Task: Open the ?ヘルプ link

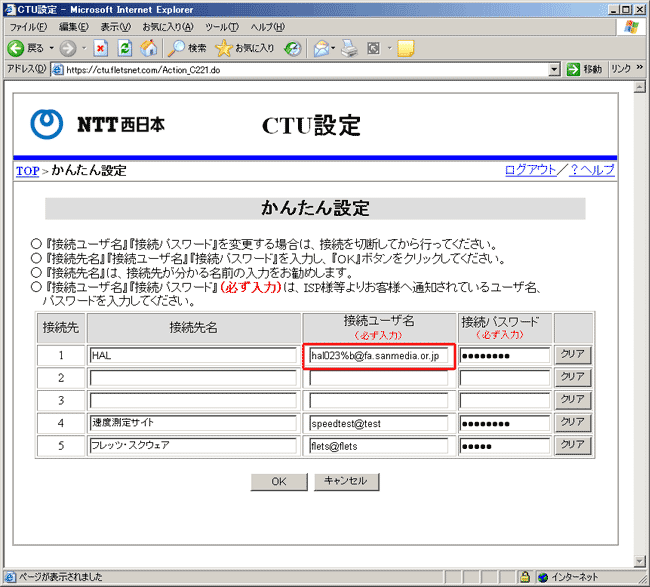Action: coord(592,170)
